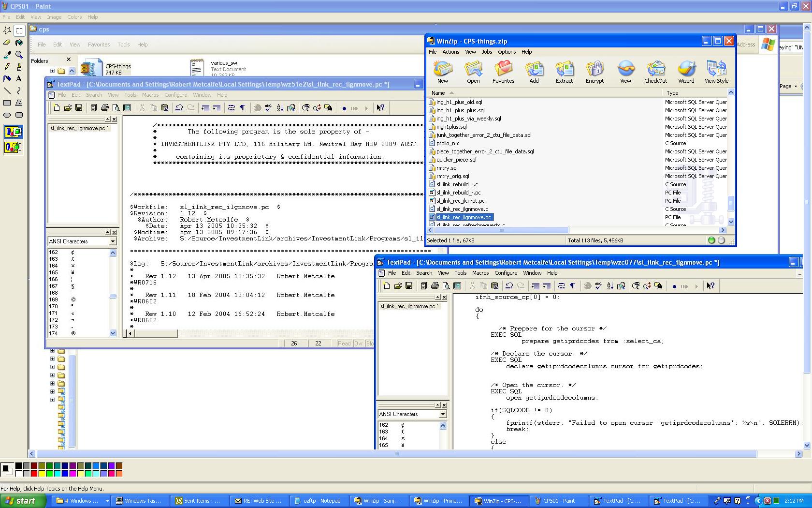Open WinZip Actions menu
The height and width of the screenshot is (508, 812).
pyautogui.click(x=450, y=52)
